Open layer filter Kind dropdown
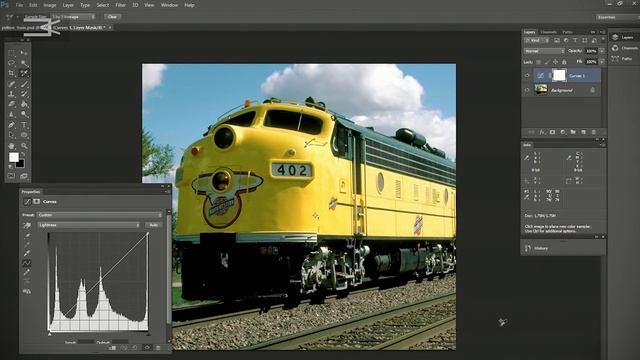The width and height of the screenshot is (640, 360). coord(537,40)
